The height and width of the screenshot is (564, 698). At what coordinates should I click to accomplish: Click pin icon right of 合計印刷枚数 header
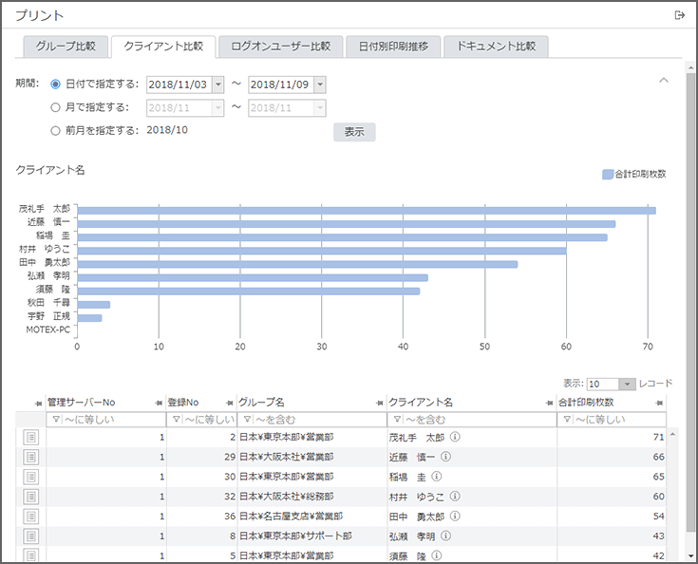tap(659, 403)
